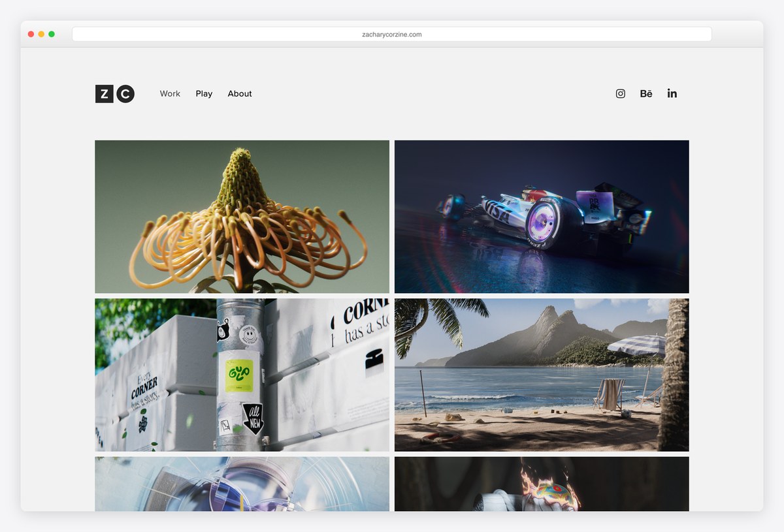The width and height of the screenshot is (784, 532).
Task: Close the browser window with red button
Action: click(x=31, y=34)
